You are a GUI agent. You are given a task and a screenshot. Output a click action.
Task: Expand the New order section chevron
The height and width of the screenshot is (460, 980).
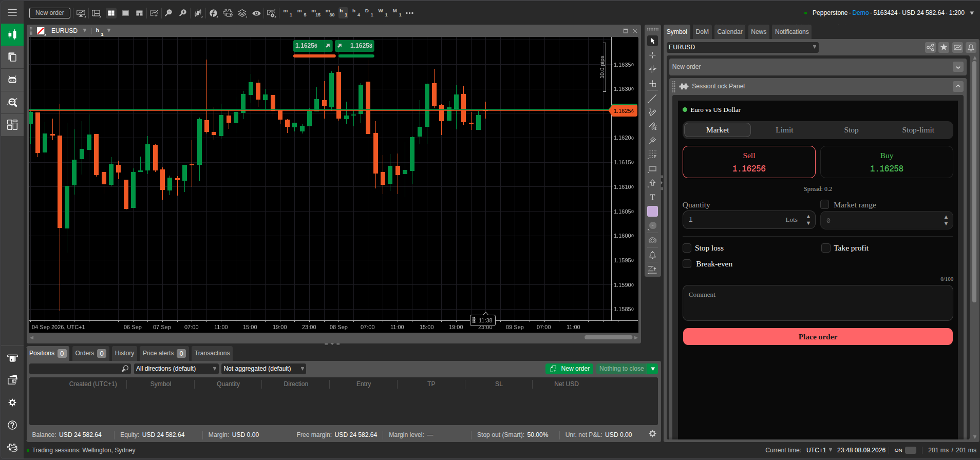coord(958,67)
